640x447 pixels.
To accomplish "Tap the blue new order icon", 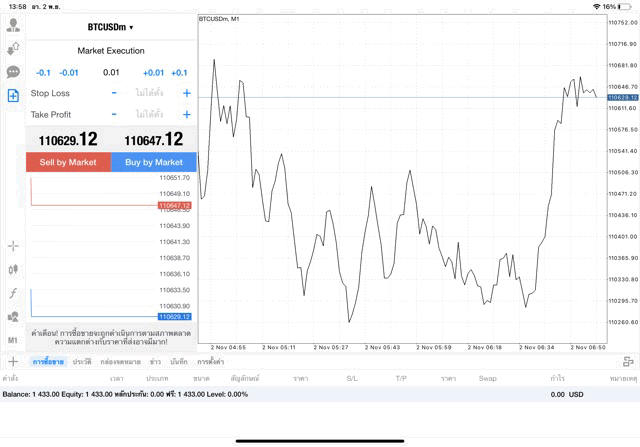I will [x=13, y=96].
